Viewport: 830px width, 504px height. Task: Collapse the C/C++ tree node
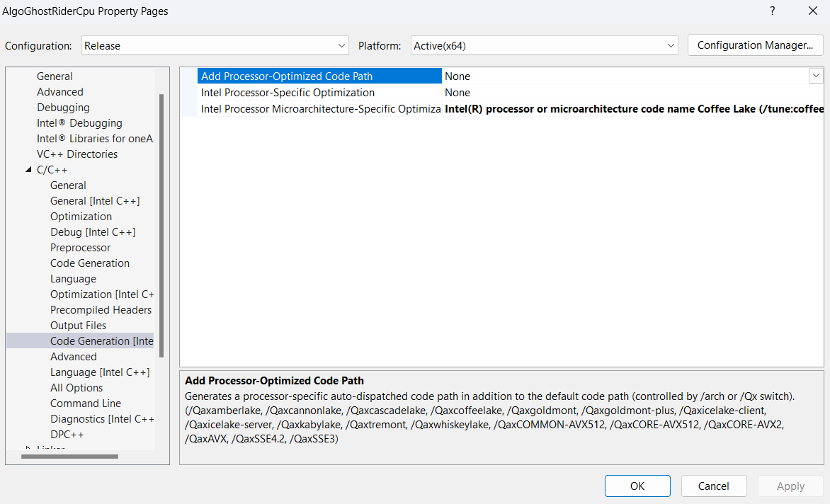(x=29, y=169)
